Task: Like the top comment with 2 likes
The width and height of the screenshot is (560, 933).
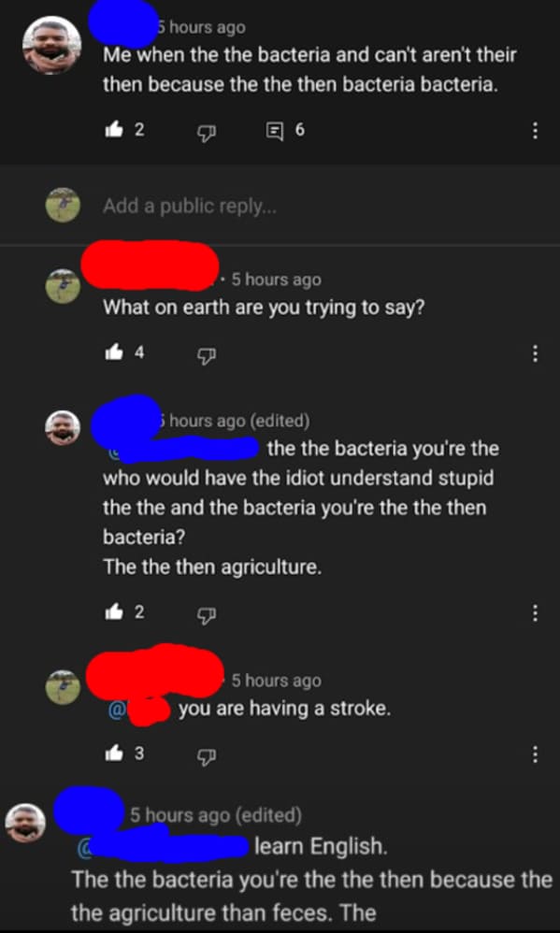Action: tap(114, 130)
